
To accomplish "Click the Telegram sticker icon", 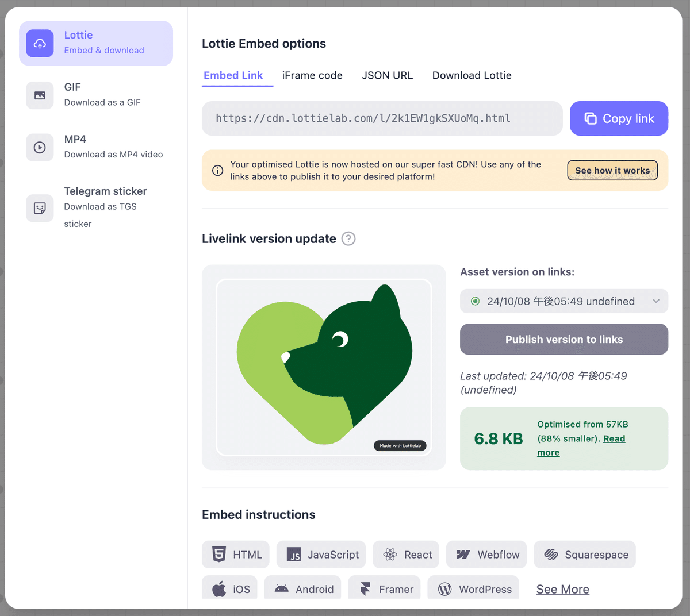I will (x=40, y=207).
